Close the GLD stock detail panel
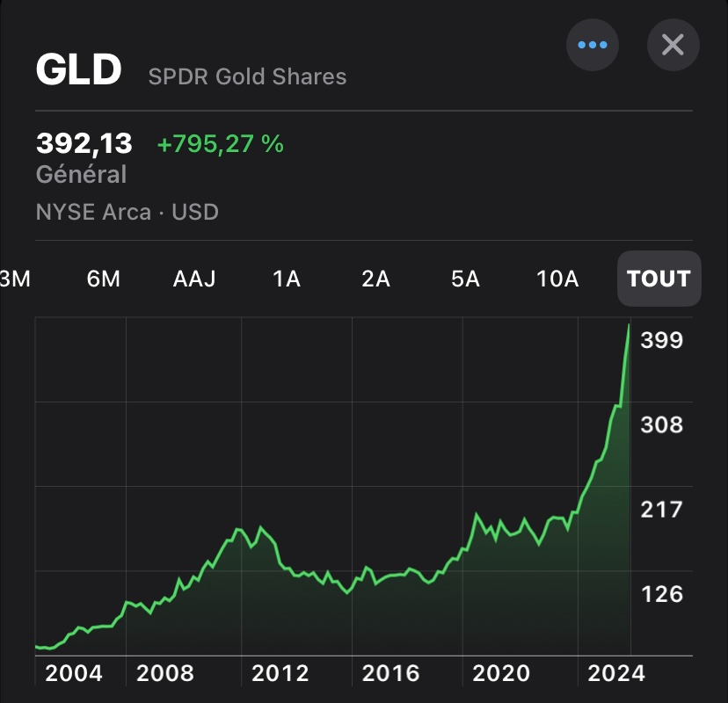Screen dimensions: 728x703 coord(673,44)
